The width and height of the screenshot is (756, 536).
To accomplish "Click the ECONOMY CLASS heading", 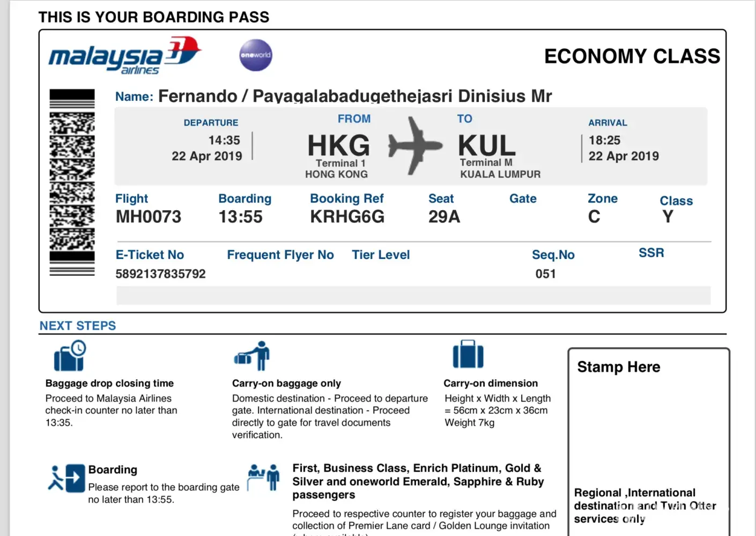I will coord(632,56).
